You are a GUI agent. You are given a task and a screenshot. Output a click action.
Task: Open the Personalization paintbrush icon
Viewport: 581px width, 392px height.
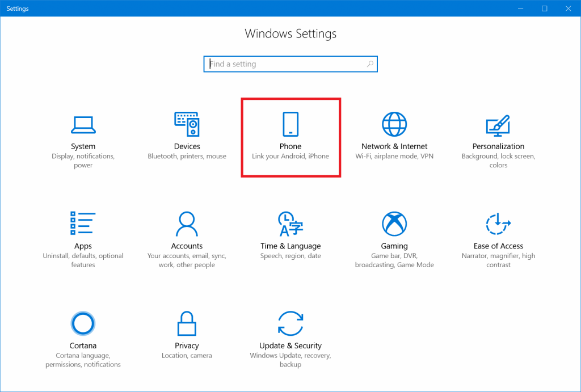click(x=498, y=124)
